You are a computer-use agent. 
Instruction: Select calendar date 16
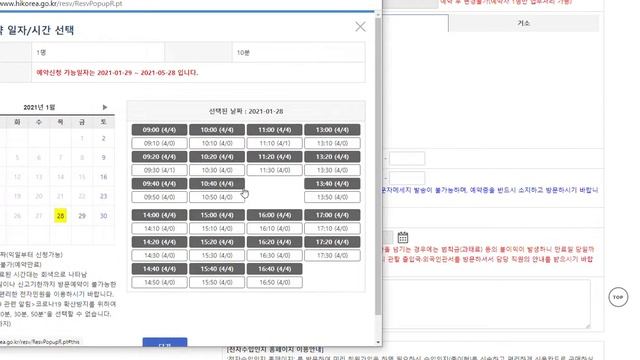pyautogui.click(x=104, y=177)
